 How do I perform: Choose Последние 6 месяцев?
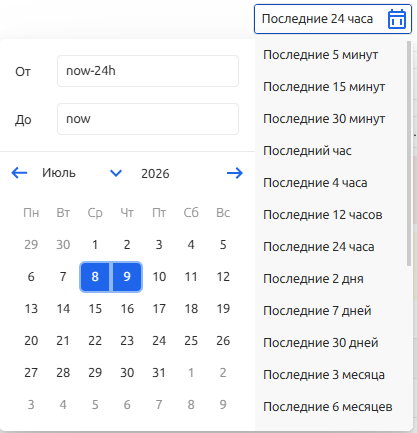click(x=328, y=407)
